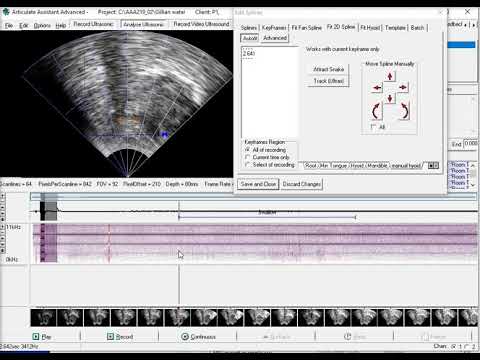Click the Play button icon

(x=36, y=336)
